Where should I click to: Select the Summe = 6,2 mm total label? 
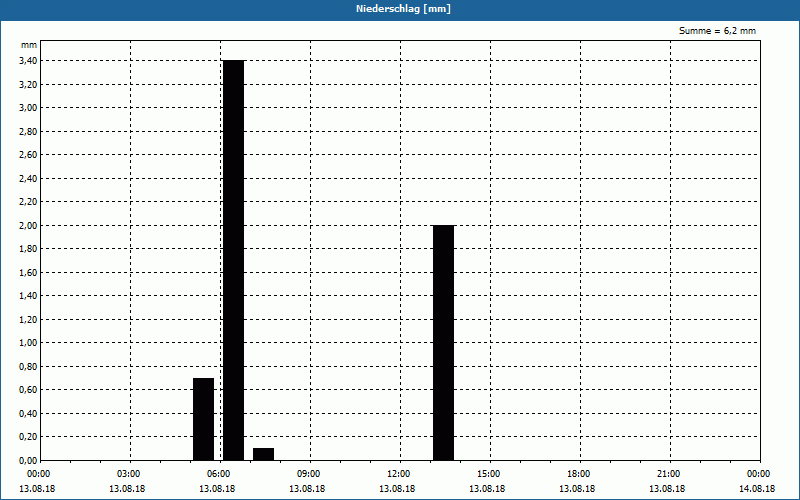point(717,31)
